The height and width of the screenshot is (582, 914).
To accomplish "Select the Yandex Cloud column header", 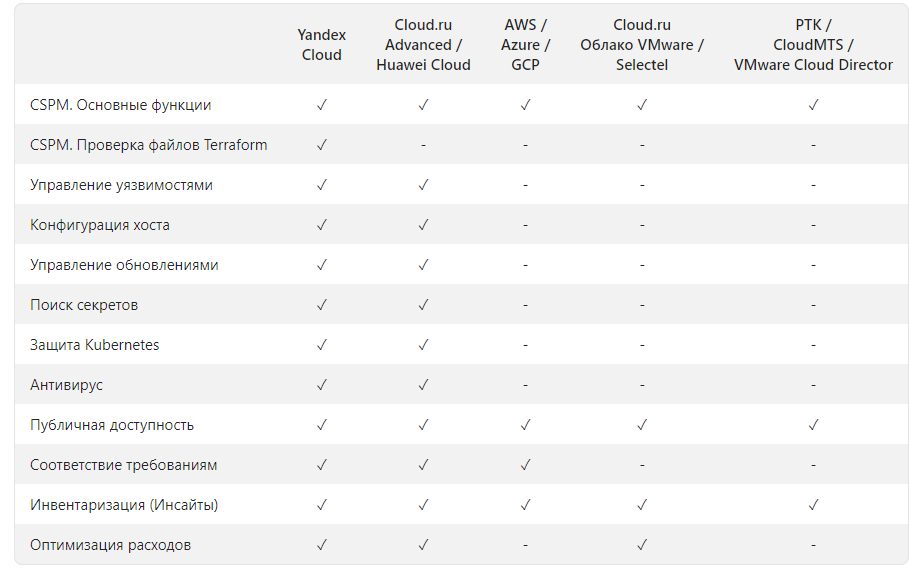I will pyautogui.click(x=322, y=45).
